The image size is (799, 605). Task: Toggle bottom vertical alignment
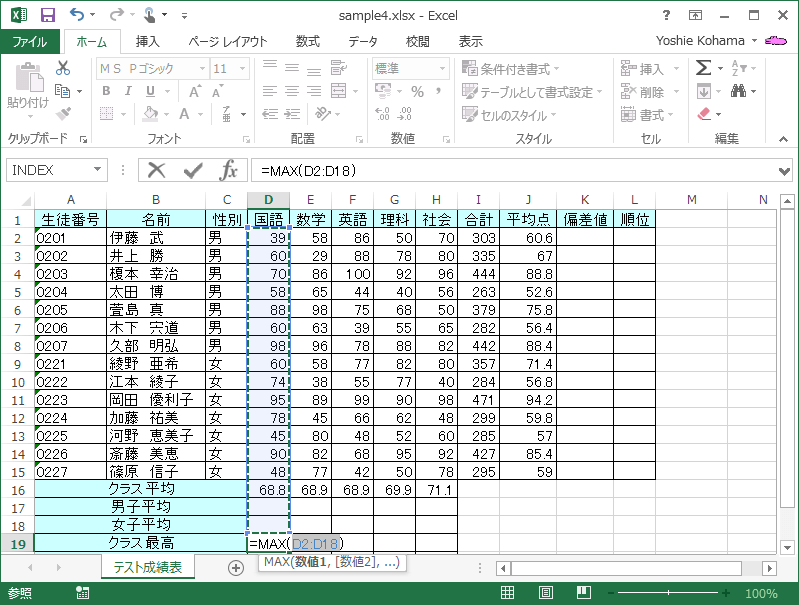click(x=314, y=70)
